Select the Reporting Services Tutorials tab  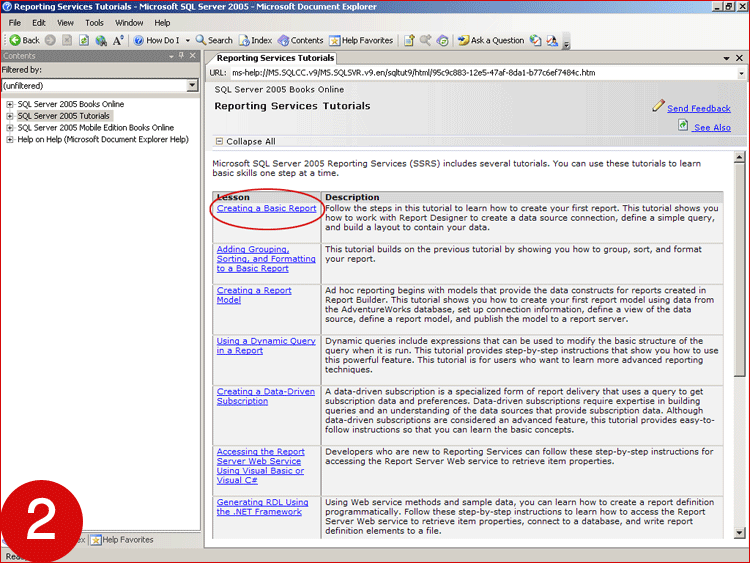tap(275, 58)
